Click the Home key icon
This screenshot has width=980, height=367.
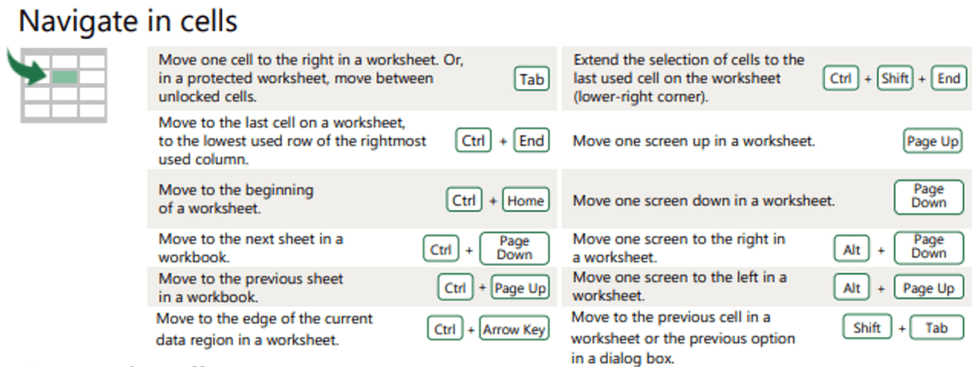[x=526, y=200]
